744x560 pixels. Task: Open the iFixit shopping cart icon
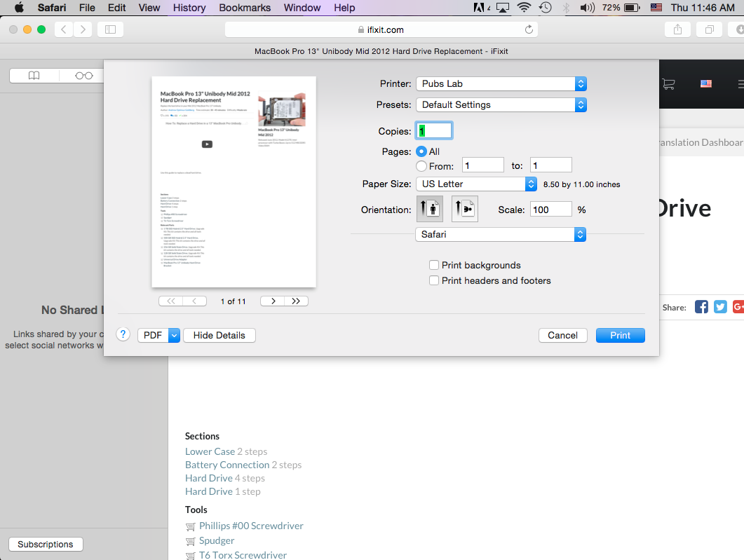(x=668, y=84)
